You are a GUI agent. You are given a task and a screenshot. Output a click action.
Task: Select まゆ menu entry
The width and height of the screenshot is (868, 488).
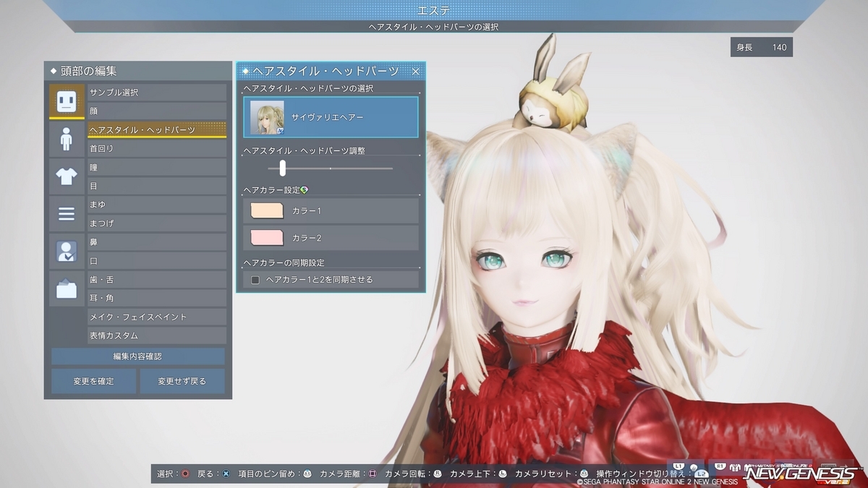(157, 205)
